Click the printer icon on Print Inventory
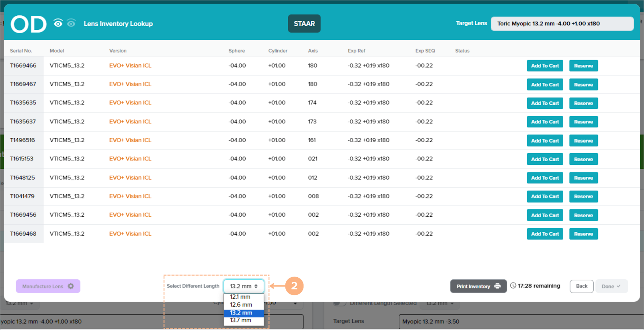 click(497, 286)
